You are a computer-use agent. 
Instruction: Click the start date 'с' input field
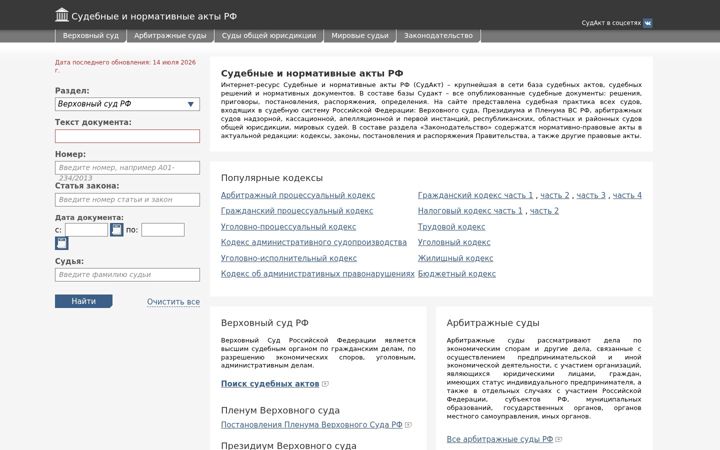[x=86, y=230]
